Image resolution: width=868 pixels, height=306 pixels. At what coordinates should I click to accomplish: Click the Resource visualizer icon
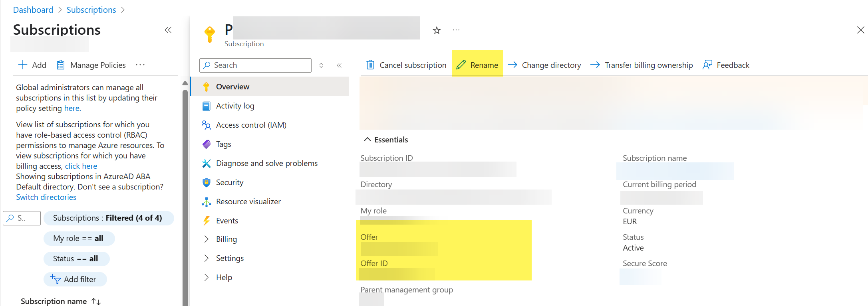[x=206, y=201]
